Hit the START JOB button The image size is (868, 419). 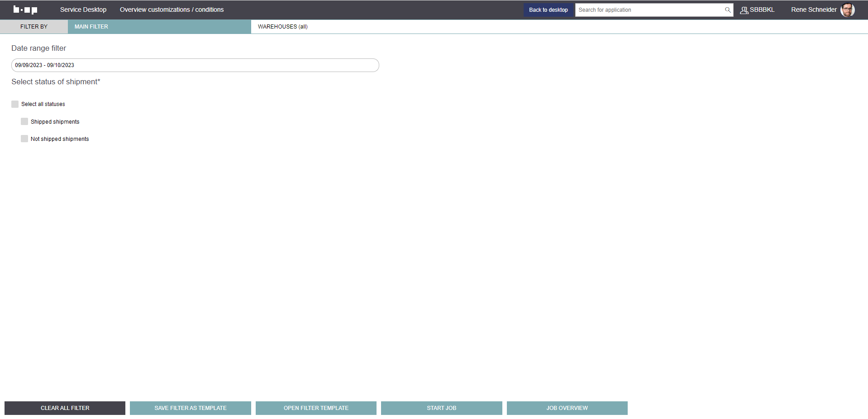pyautogui.click(x=441, y=408)
